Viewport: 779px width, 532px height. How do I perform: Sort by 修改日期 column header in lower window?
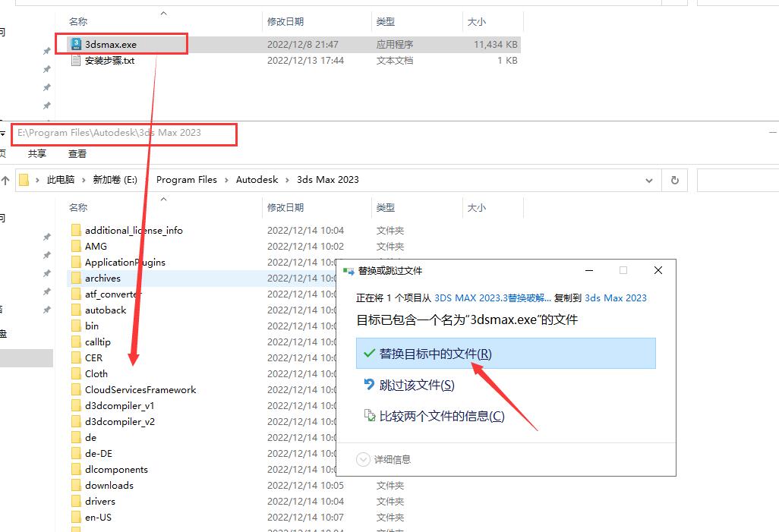(285, 207)
